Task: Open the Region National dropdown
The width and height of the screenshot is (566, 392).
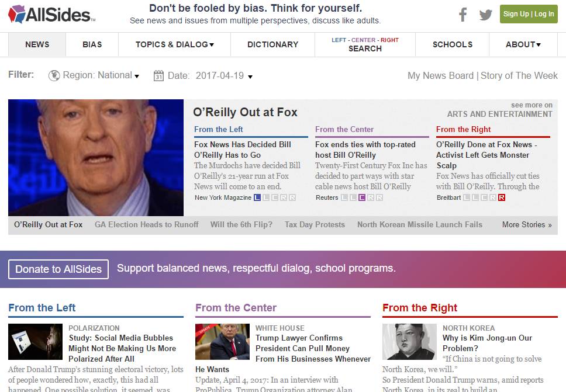Action: coord(101,75)
